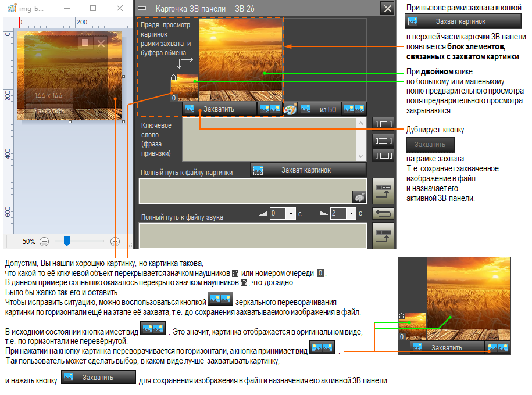The image size is (532, 395).
Task: Click the down arrow of the keyword field scrollbar
Action: 360,156
